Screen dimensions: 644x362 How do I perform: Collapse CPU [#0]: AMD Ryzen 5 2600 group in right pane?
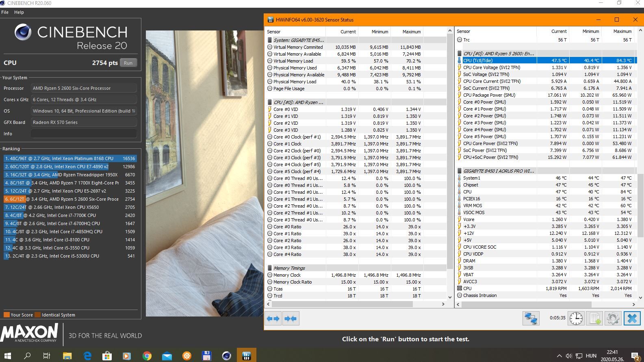460,54
